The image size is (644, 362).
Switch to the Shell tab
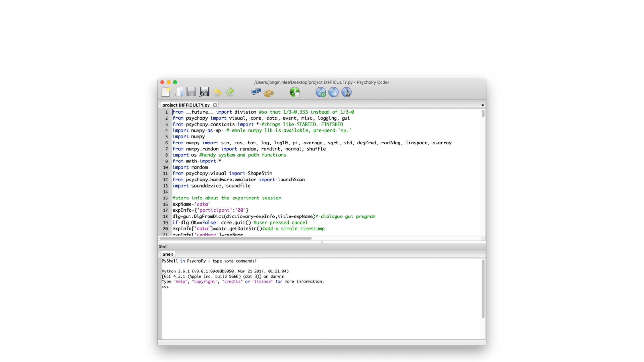pos(167,254)
